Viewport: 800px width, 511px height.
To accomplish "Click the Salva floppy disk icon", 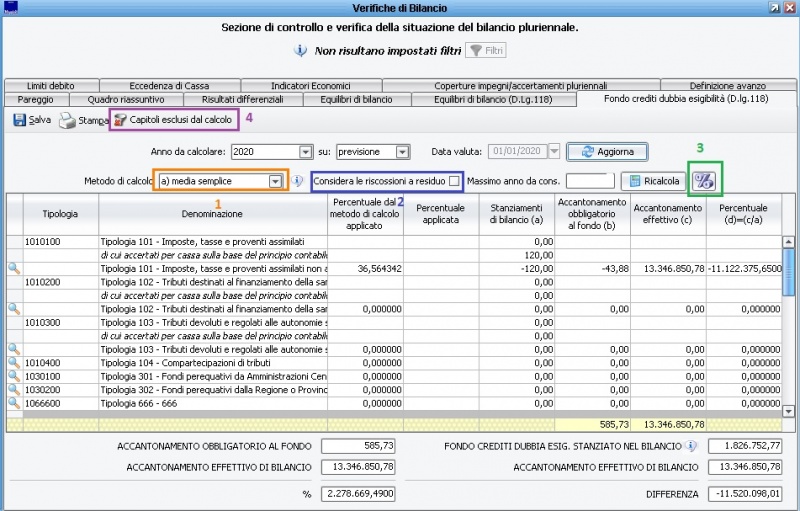I will point(19,120).
